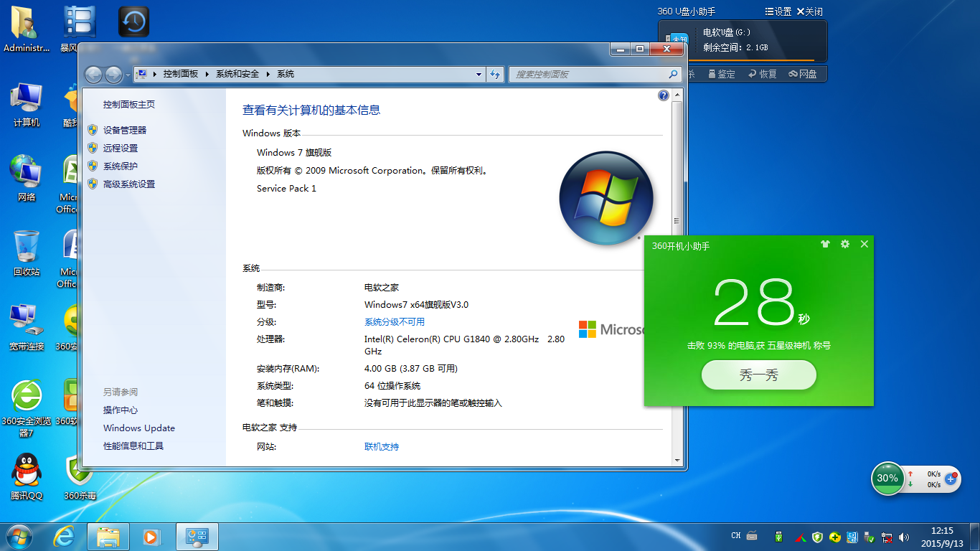Click the help question-mark icon

pos(664,95)
